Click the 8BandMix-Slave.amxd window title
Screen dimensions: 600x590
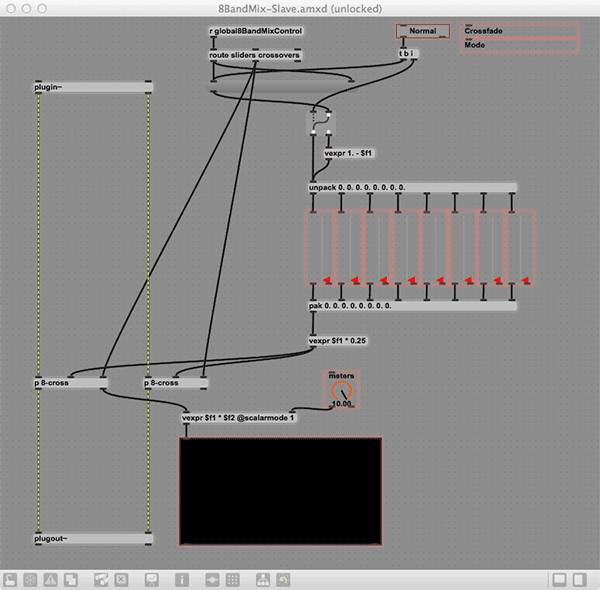coord(300,8)
